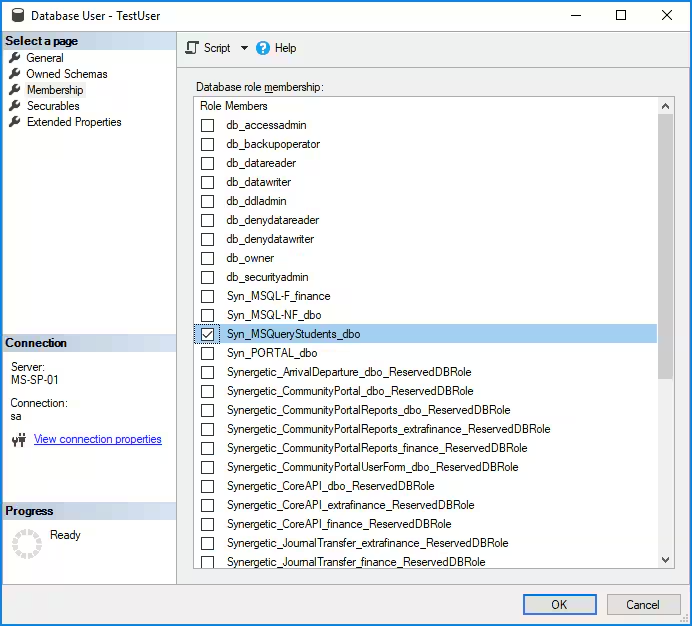Open the Script dropdown arrow
This screenshot has height=626, width=692.
(244, 48)
